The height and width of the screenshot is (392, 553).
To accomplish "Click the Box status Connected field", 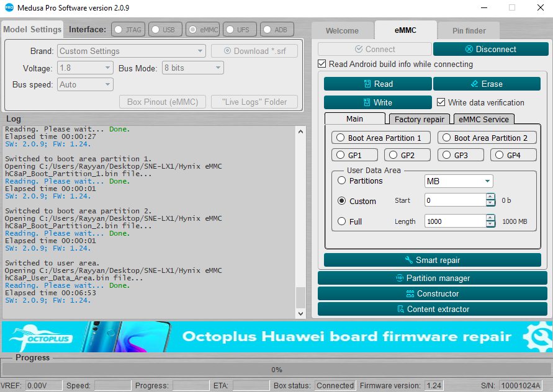I will coord(335,385).
